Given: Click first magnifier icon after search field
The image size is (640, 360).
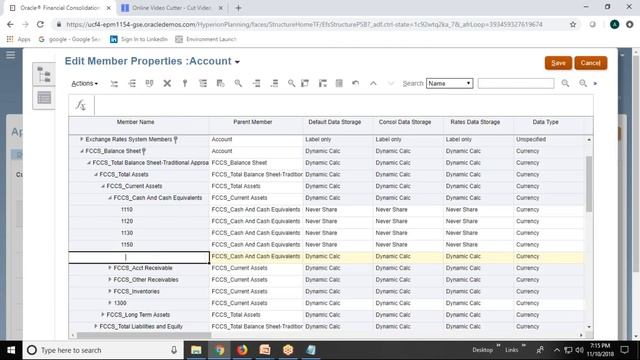Looking at the screenshot, I should (x=565, y=83).
